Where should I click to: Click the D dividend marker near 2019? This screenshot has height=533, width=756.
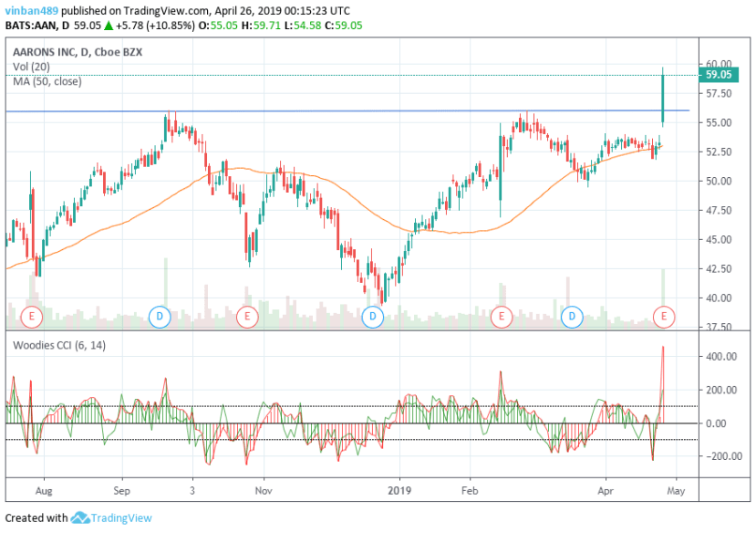[372, 317]
